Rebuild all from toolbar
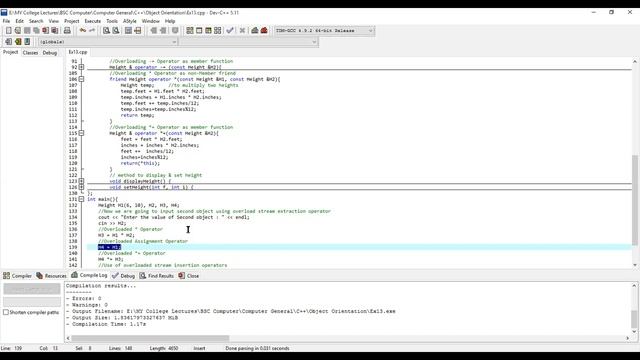The width and height of the screenshot is (640, 360). [218, 31]
